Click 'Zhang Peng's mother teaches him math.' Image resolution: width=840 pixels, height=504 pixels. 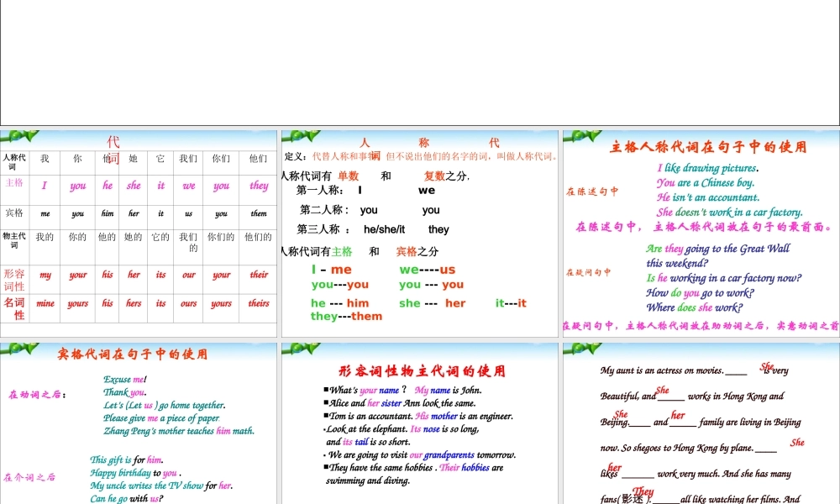click(x=179, y=431)
